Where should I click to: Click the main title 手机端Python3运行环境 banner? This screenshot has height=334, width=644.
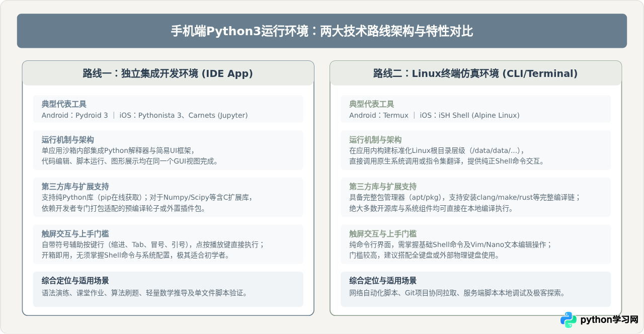click(x=322, y=31)
